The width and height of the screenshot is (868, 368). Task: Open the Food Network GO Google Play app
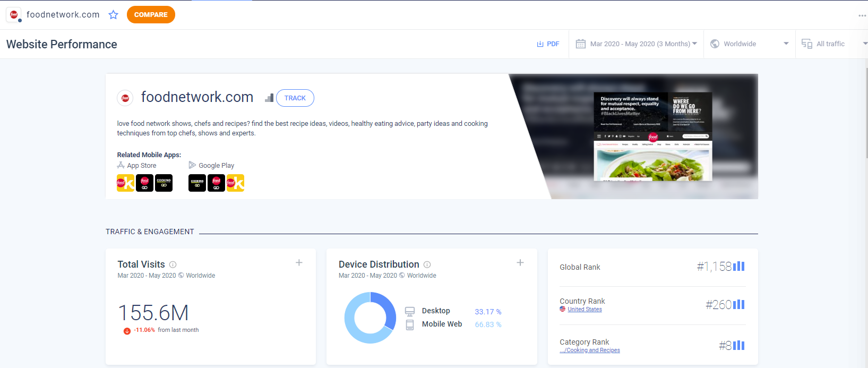tap(216, 183)
